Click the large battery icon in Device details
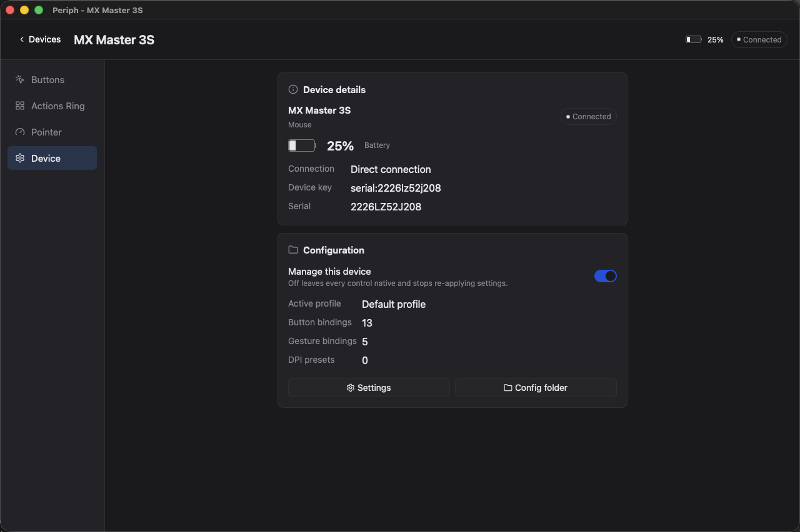 coord(302,145)
